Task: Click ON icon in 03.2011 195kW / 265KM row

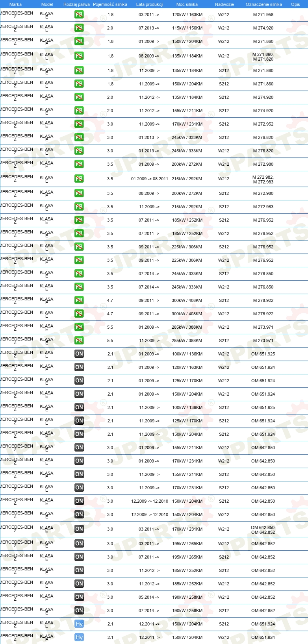Action: pyautogui.click(x=79, y=544)
